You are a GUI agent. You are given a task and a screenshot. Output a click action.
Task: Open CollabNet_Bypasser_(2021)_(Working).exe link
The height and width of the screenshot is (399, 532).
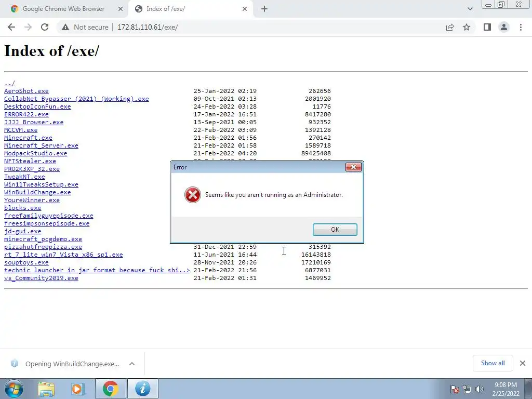[x=76, y=99]
